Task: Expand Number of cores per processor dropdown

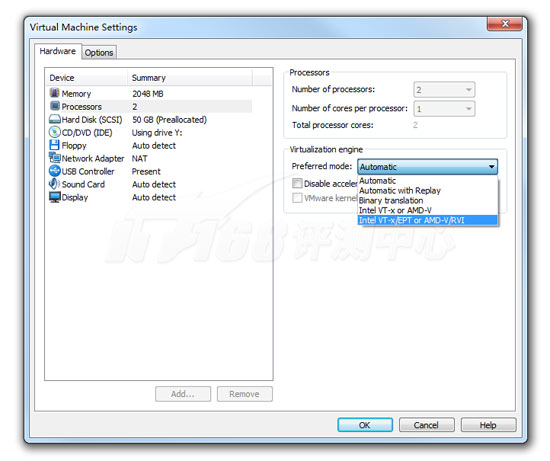Action: 444,109
